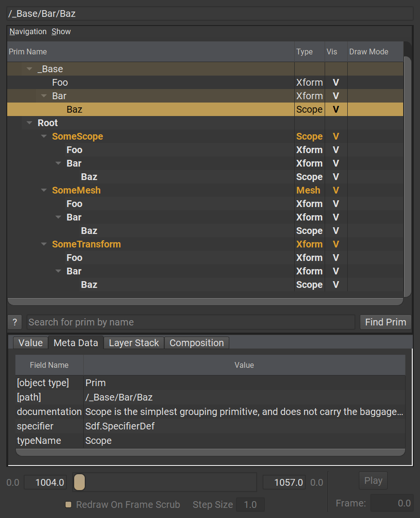Screen dimensions: 420x518
Task: Switch to the Composition tab
Action: click(x=197, y=343)
